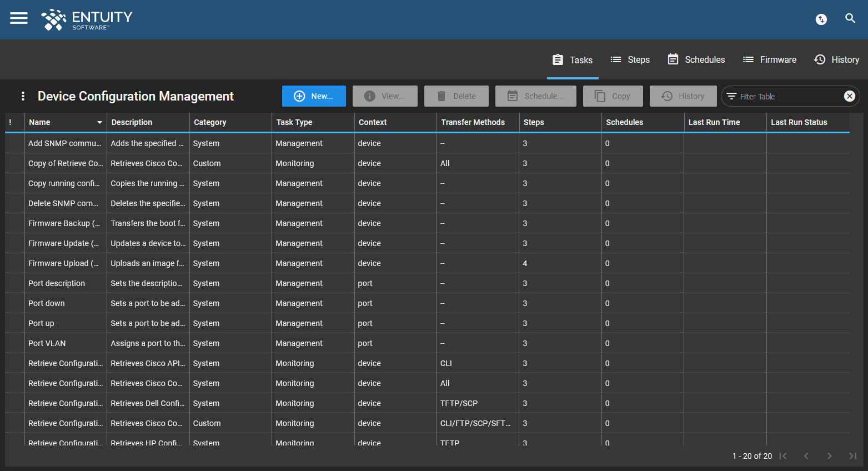
Task: Open the data transfer status icon
Action: tap(821, 19)
